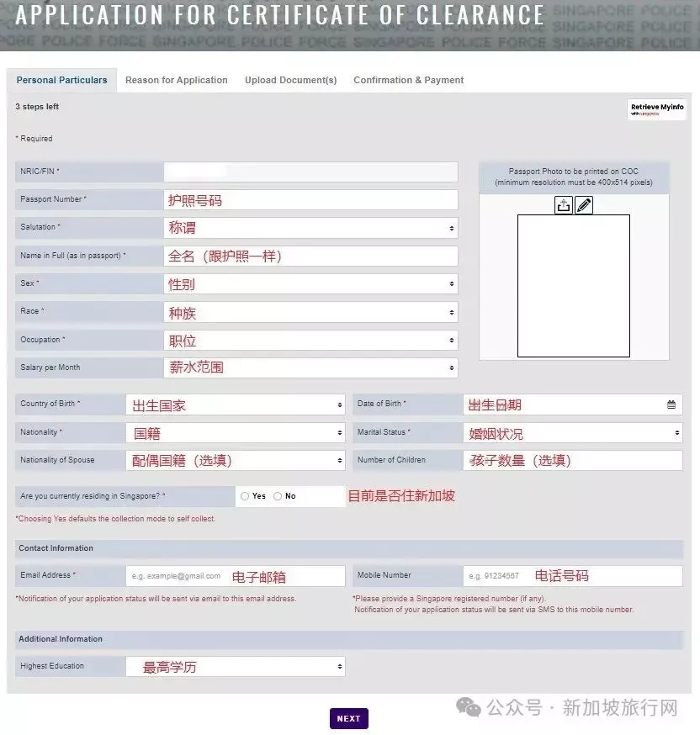The height and width of the screenshot is (735, 700).
Task: Open the Occupation dropdown
Action: 310,341
